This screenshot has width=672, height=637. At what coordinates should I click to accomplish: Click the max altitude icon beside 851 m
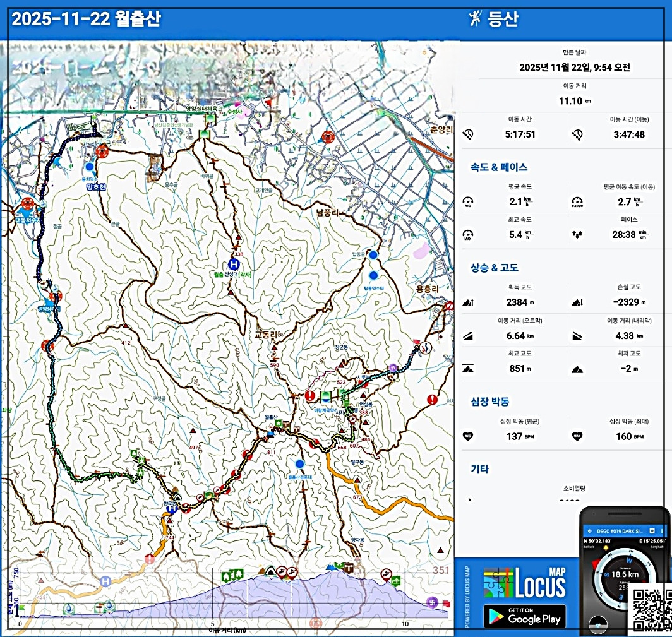click(468, 368)
